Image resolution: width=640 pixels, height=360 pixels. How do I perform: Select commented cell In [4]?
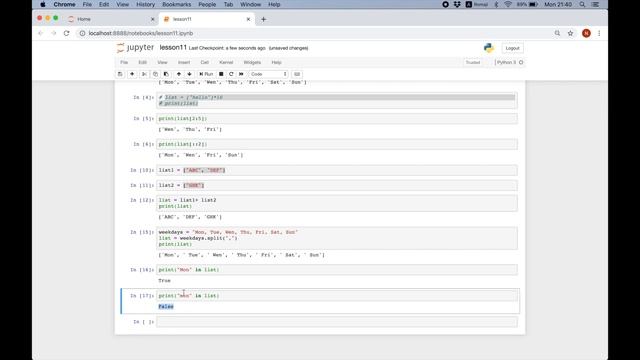[x=337, y=100]
